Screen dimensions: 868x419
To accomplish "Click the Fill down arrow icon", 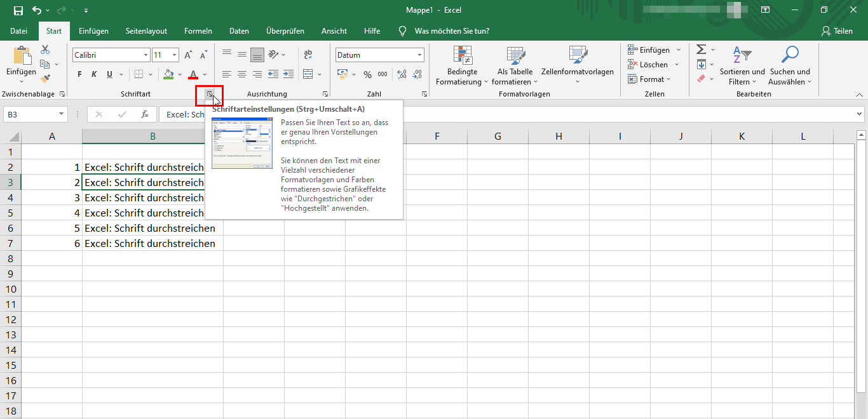I will pos(701,64).
